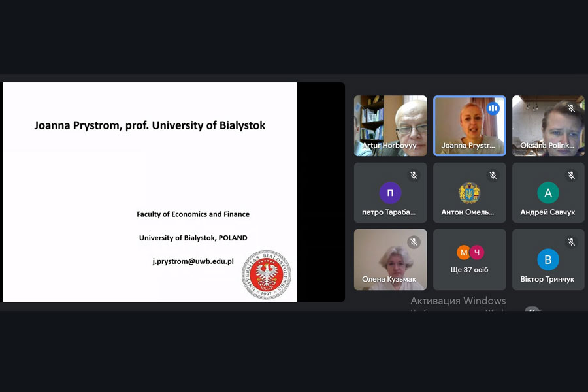The width and height of the screenshot is (588, 392).
Task: Click the name label 'Віктор Тринчук'
Action: pyautogui.click(x=547, y=279)
